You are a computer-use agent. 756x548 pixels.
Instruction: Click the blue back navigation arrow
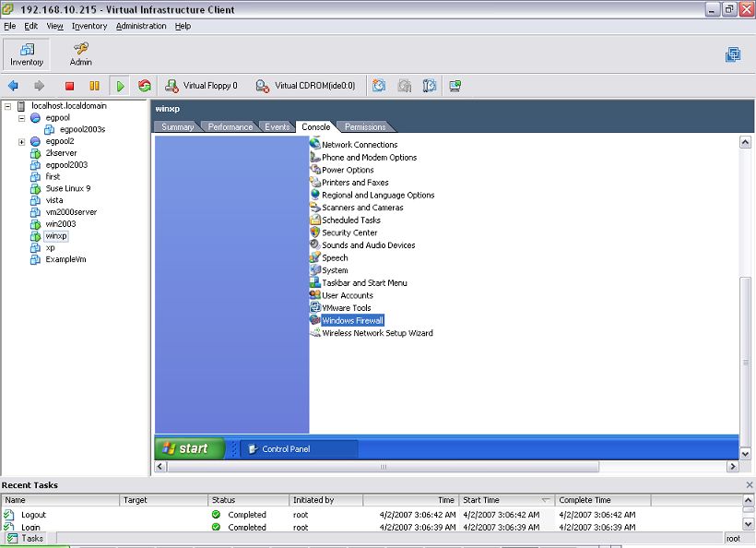pos(13,86)
